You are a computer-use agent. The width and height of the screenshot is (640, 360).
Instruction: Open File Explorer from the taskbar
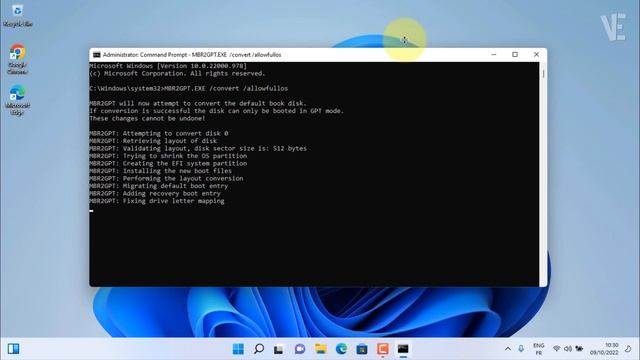320,349
